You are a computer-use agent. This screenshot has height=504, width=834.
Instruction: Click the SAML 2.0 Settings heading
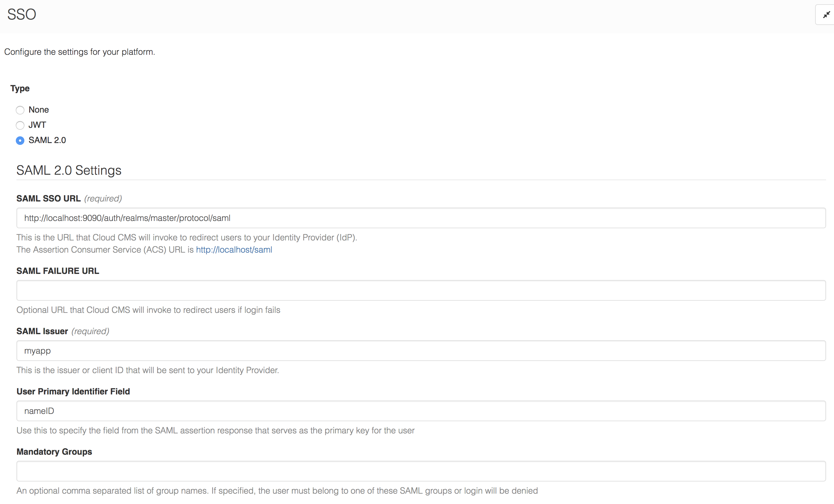coord(69,170)
